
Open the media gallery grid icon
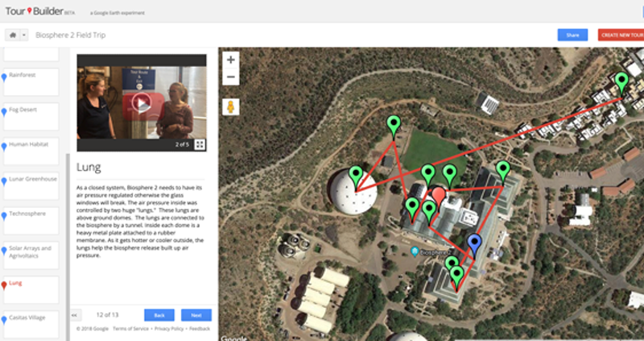[x=200, y=144]
